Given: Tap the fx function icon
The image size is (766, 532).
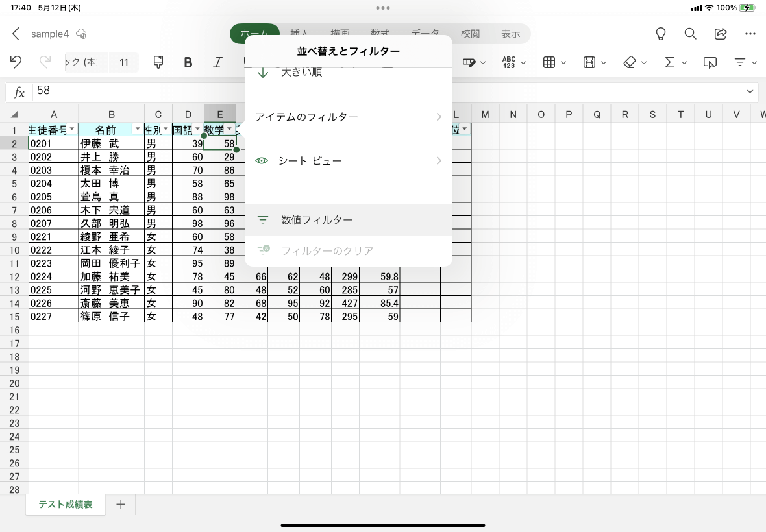Looking at the screenshot, I should point(19,91).
